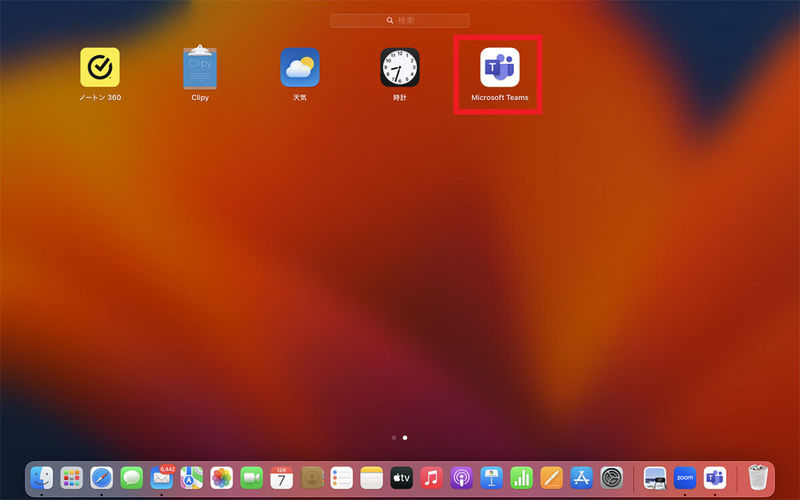This screenshot has height=500, width=800.
Task: Open Numbers from the Dock
Action: tap(521, 478)
